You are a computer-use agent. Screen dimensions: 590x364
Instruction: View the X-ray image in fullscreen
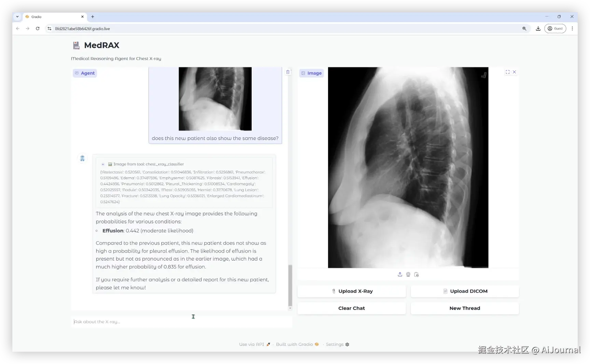tap(508, 72)
